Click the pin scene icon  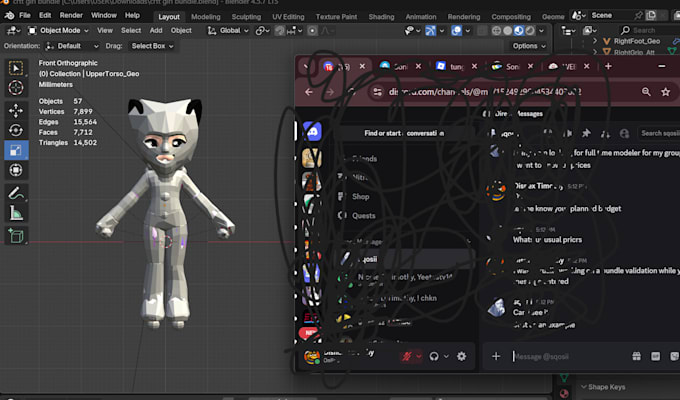[x=638, y=16]
